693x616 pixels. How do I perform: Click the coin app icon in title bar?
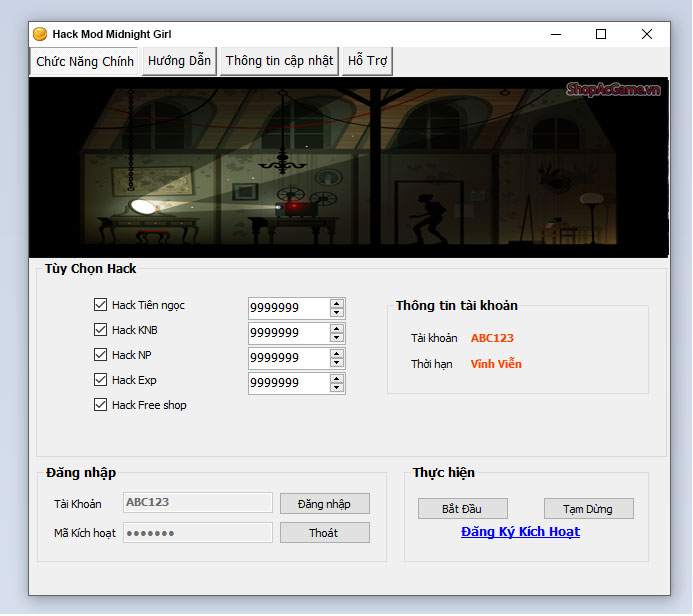[x=40, y=34]
